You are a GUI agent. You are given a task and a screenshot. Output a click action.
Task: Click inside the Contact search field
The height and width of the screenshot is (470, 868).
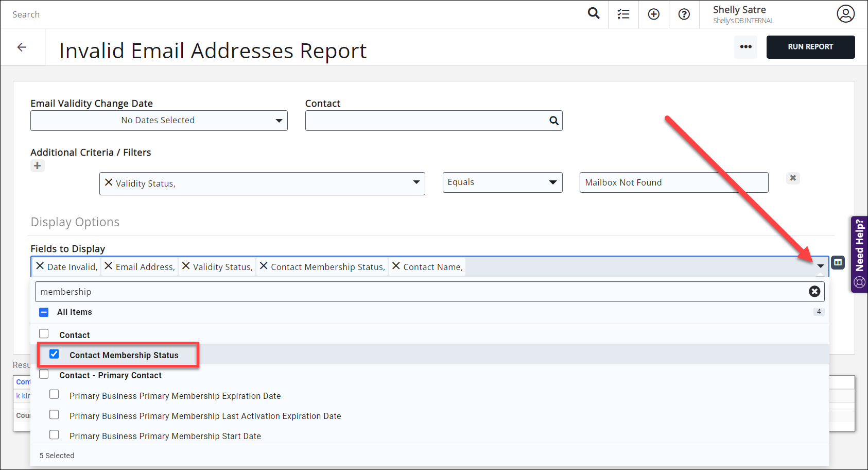[x=432, y=120]
